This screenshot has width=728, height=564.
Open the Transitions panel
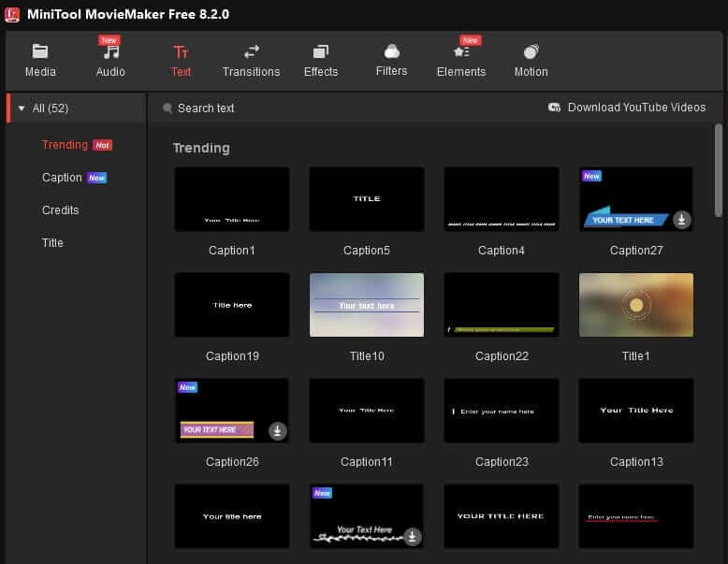point(251,61)
